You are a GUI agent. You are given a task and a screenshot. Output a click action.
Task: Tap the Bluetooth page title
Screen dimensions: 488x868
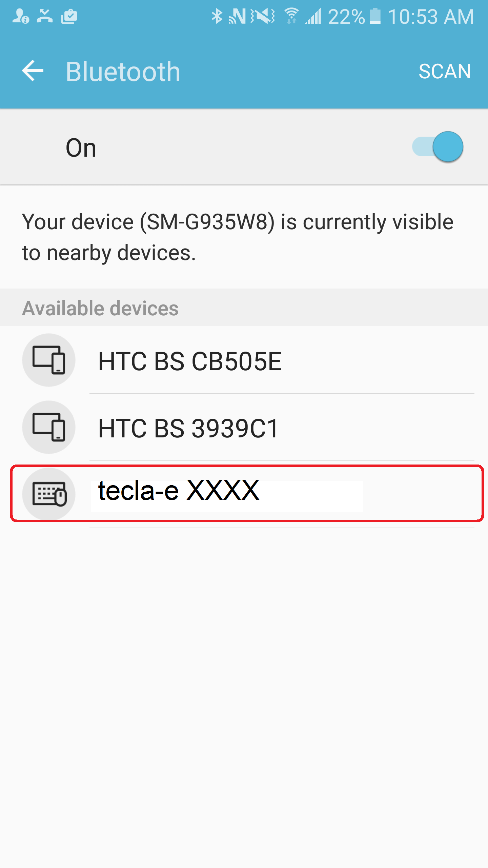123,72
